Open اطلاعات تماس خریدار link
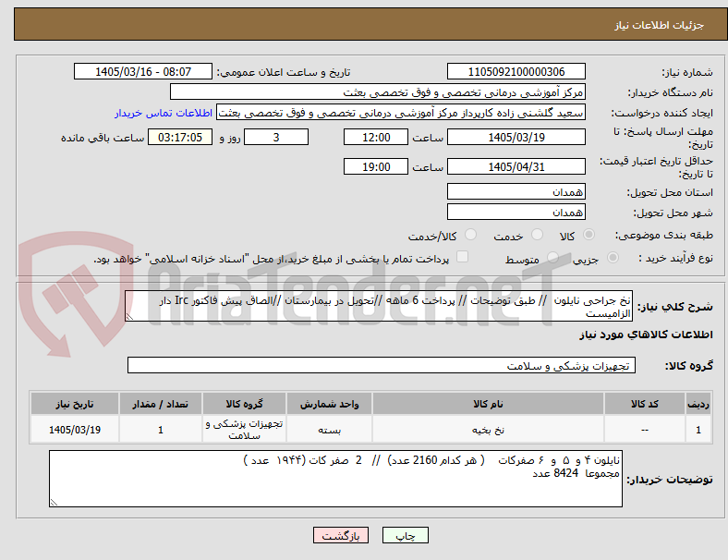This screenshot has height=560, width=728. (164, 113)
